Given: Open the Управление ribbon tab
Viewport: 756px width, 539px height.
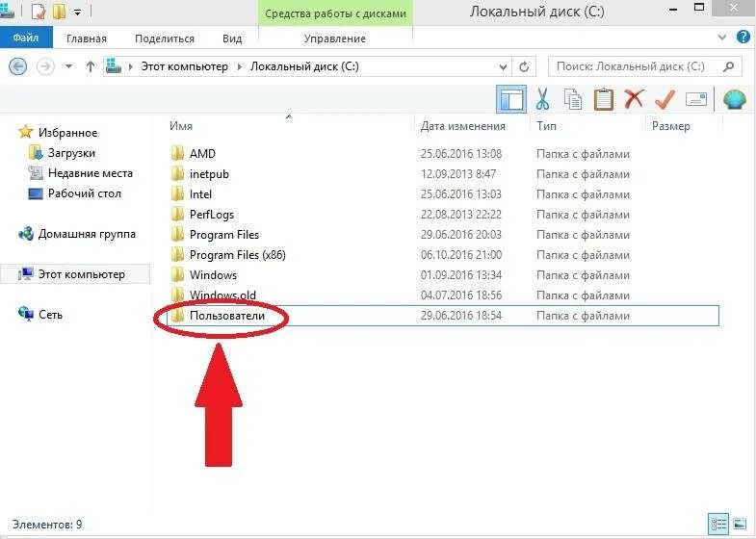Looking at the screenshot, I should point(335,38).
